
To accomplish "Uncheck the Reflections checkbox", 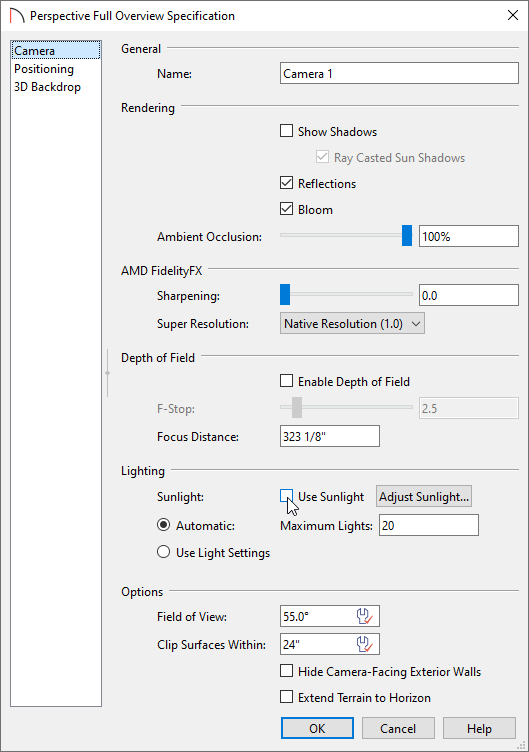I will click(286, 183).
